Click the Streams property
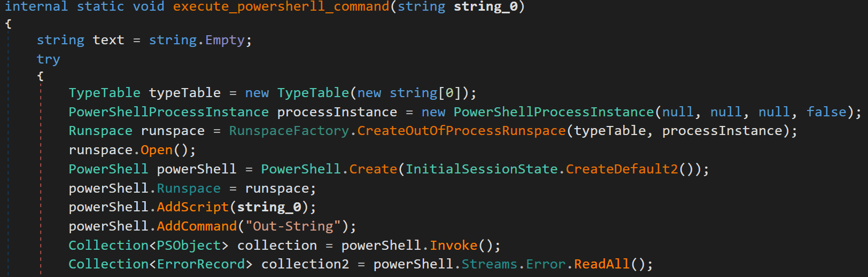868x277 pixels. (x=489, y=264)
